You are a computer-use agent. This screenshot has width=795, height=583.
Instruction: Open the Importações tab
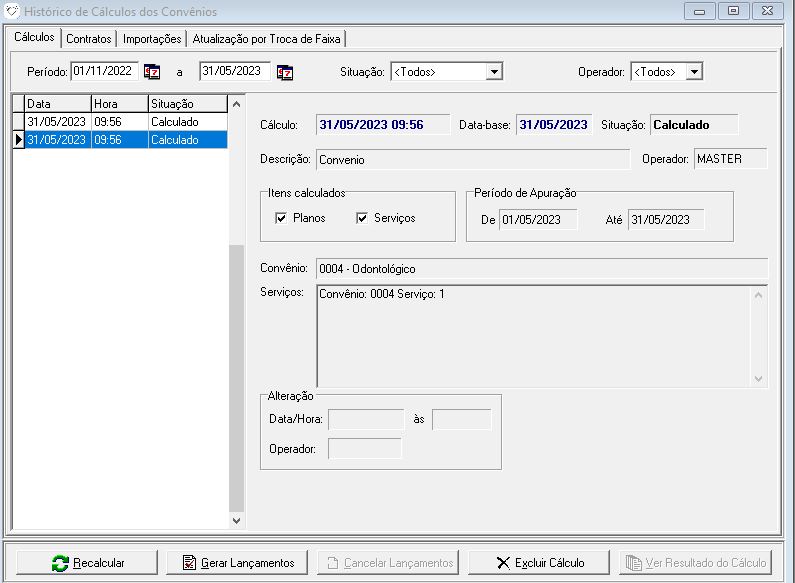[152, 39]
